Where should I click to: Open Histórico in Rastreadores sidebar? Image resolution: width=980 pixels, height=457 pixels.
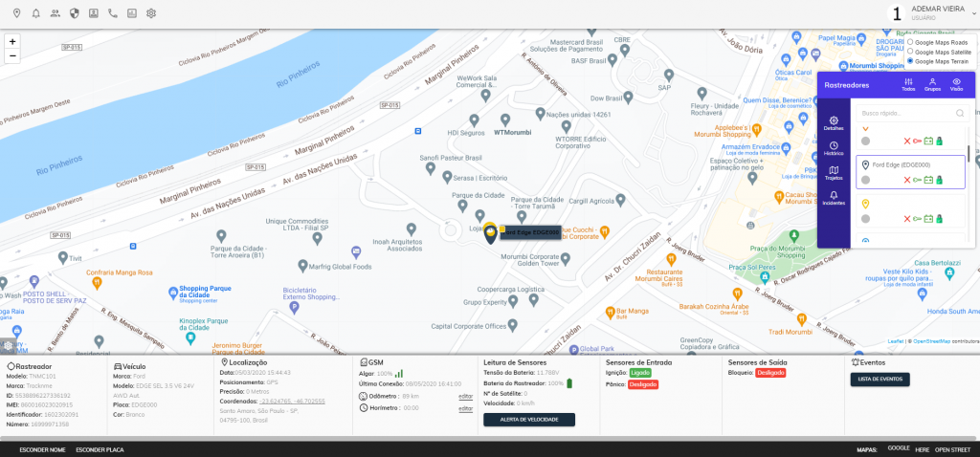[834, 148]
